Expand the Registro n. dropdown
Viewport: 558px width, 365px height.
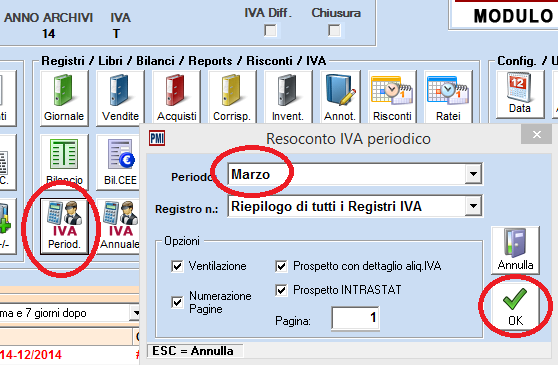tap(473, 206)
